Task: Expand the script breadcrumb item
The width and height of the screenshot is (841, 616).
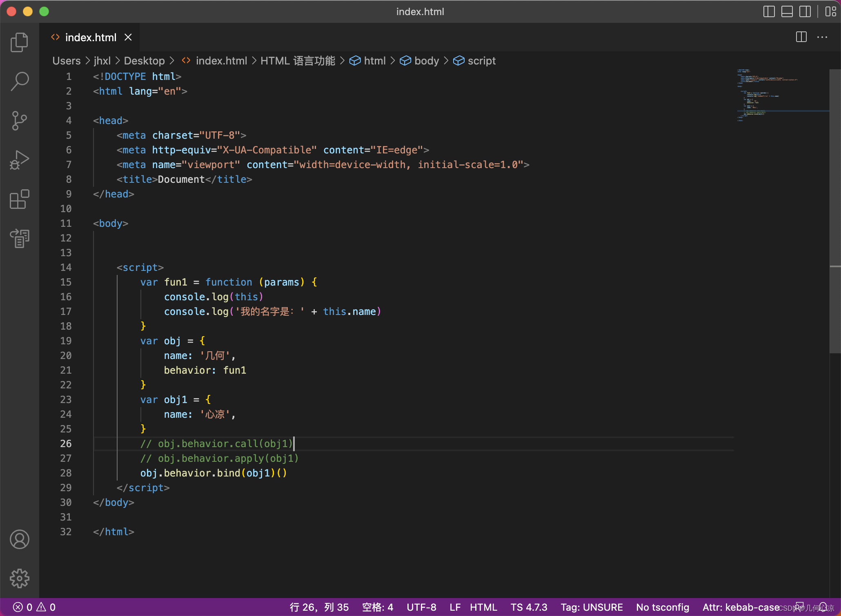Action: point(481,61)
